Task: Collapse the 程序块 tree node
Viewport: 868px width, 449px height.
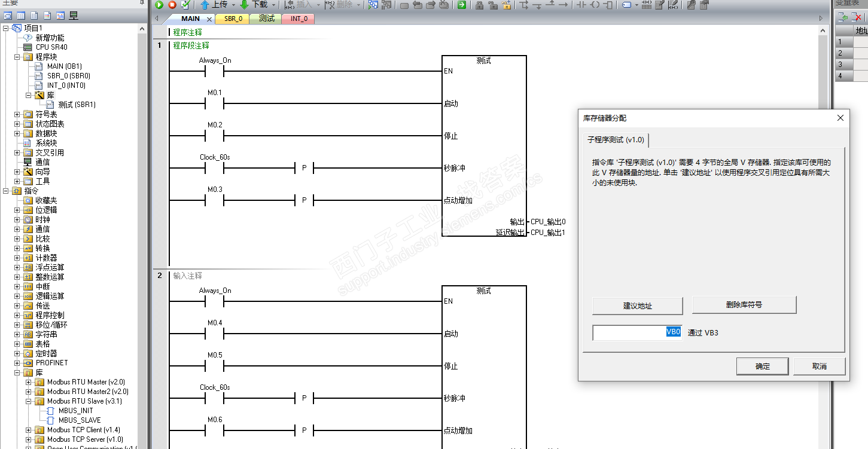Action: [x=17, y=57]
